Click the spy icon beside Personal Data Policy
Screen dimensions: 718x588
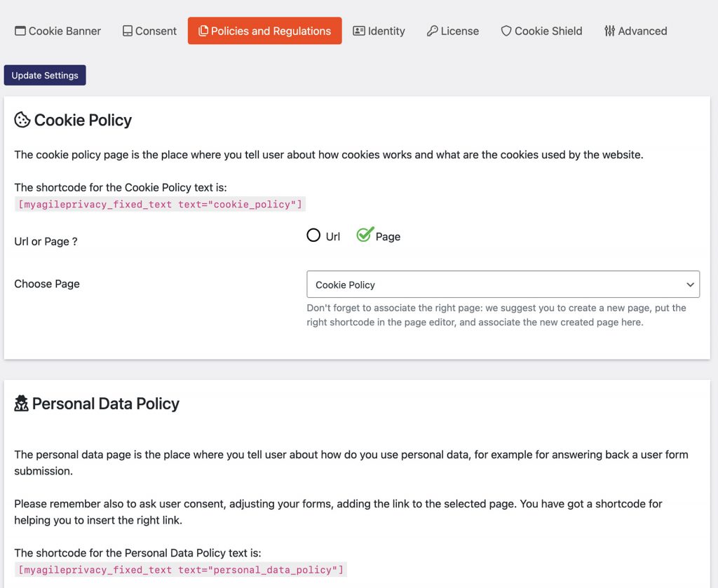(x=21, y=404)
